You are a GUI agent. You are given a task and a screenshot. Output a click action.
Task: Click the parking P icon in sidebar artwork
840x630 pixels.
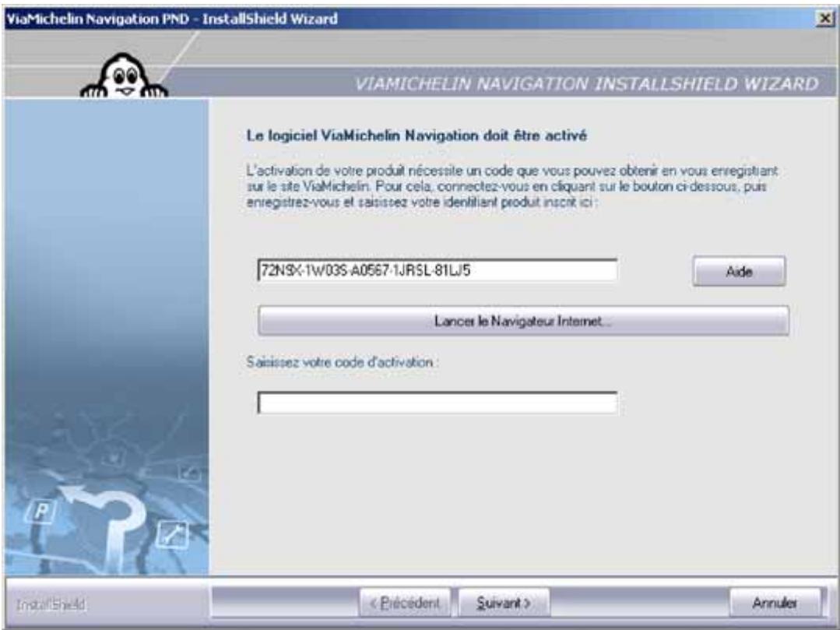pyautogui.click(x=41, y=512)
